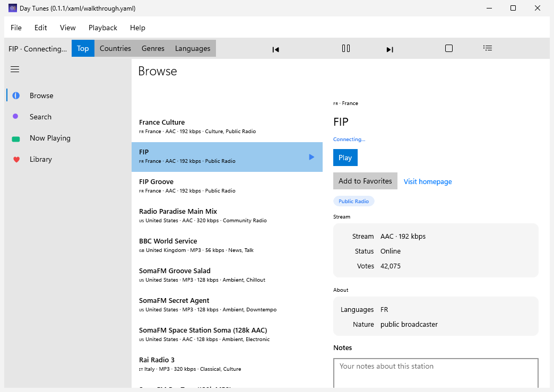Select SomaFM Groove Salad station
554x392 pixels.
click(227, 275)
